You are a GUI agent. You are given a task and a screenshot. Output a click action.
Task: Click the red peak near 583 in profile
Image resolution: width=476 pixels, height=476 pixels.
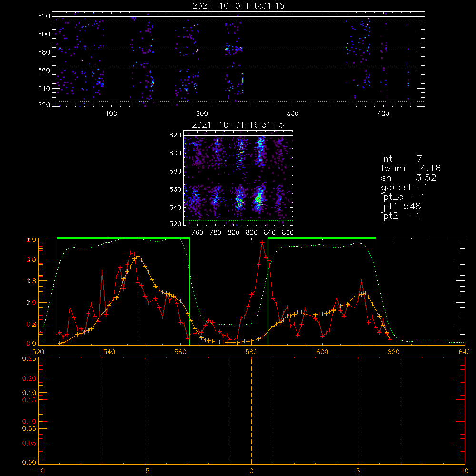262,242
